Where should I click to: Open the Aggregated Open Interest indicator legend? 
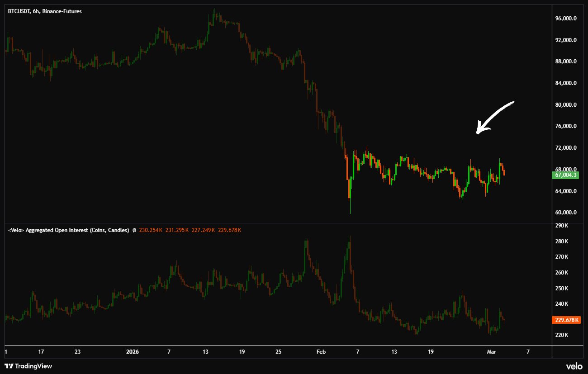(x=69, y=230)
